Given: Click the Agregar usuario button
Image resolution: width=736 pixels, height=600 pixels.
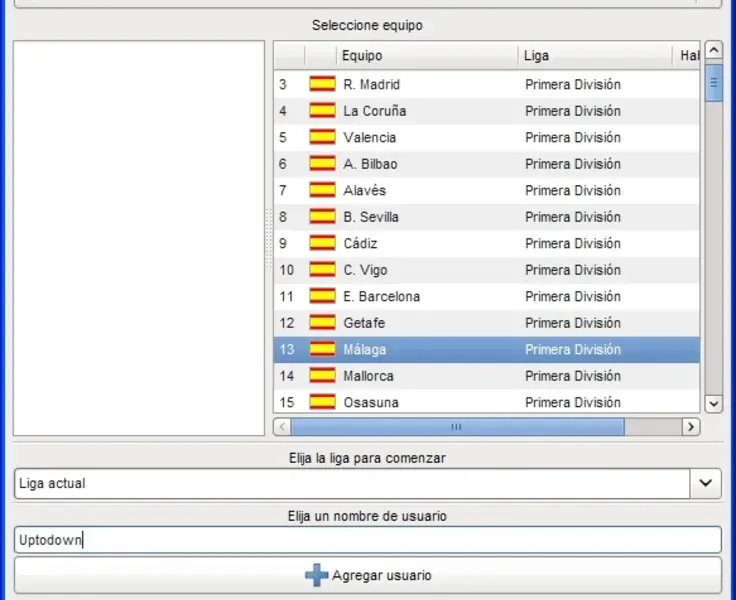Looking at the screenshot, I should [x=368, y=575].
